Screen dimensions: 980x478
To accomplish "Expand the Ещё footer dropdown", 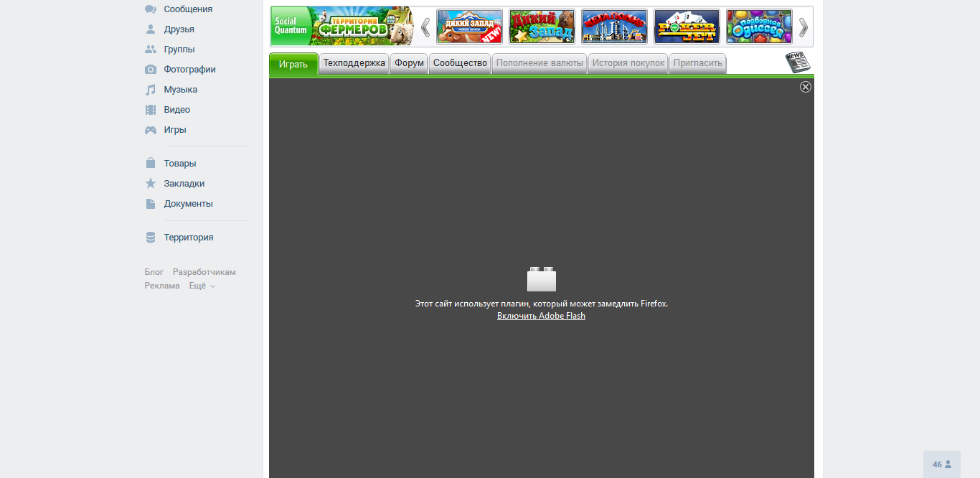I will (202, 286).
